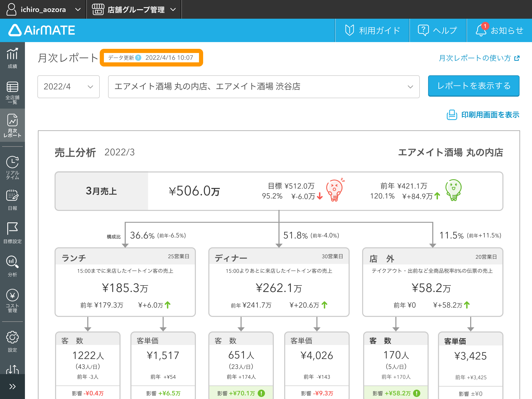Click the 月次レポート page title
This screenshot has width=532, height=399.
tap(68, 58)
